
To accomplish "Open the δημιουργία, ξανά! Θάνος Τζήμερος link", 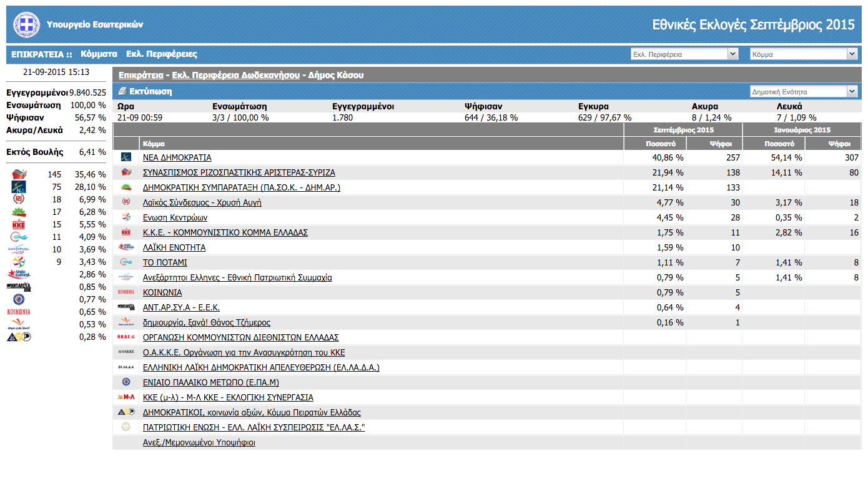I will pyautogui.click(x=207, y=322).
